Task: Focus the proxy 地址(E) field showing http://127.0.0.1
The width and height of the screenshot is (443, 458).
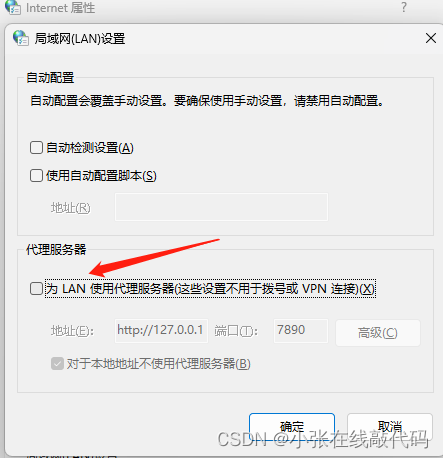Action: point(161,331)
